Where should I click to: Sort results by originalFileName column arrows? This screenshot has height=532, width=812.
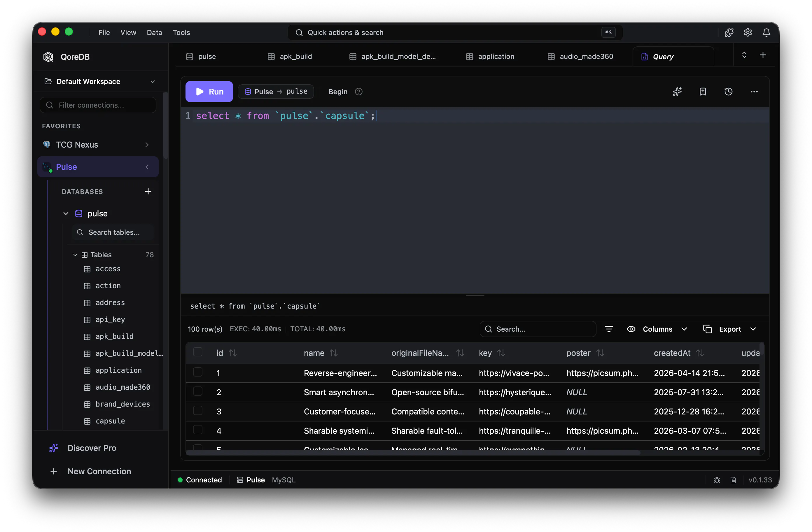point(460,353)
